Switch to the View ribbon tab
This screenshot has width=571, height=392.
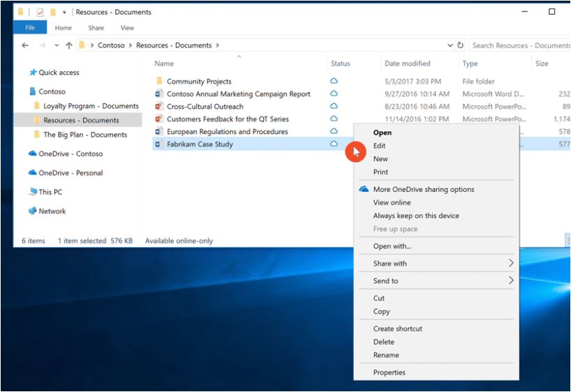tap(127, 28)
